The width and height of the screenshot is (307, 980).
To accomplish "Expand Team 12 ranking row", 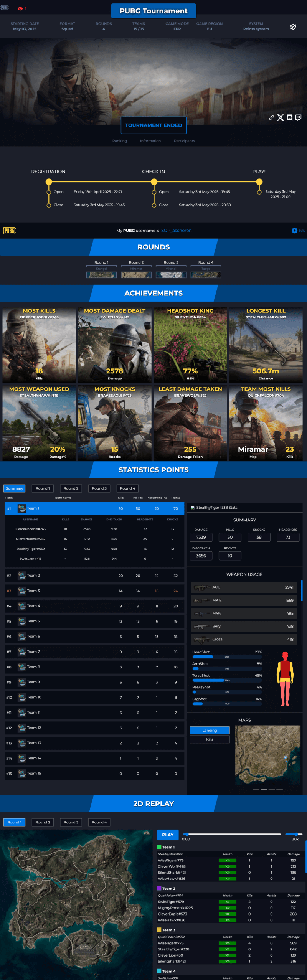I will point(94,728).
